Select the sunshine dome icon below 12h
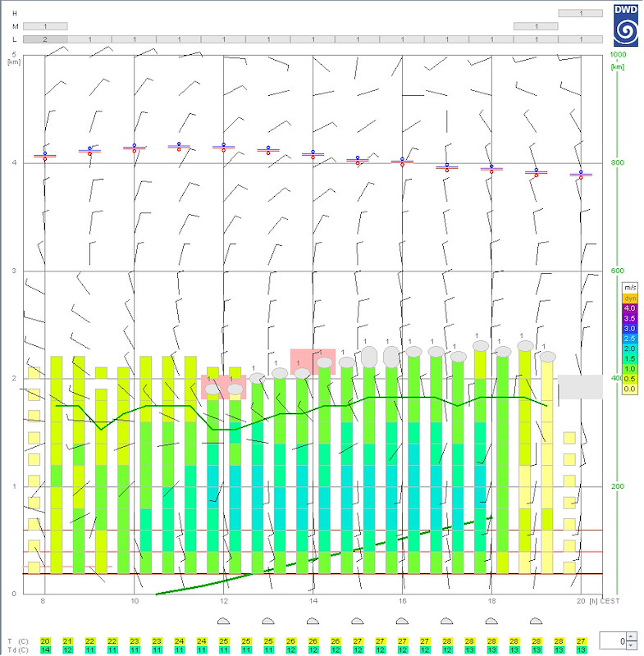The width and height of the screenshot is (644, 656). click(224, 621)
